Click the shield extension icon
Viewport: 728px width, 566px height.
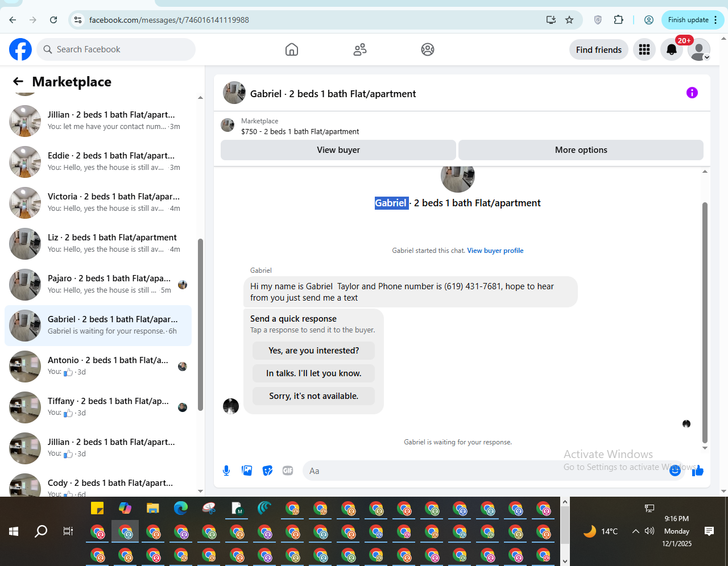tap(598, 20)
